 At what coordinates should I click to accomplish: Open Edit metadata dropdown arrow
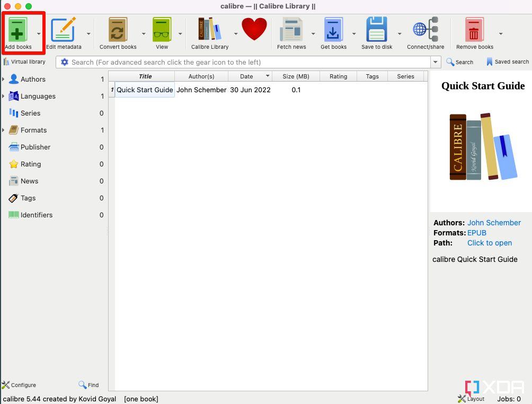point(88,33)
